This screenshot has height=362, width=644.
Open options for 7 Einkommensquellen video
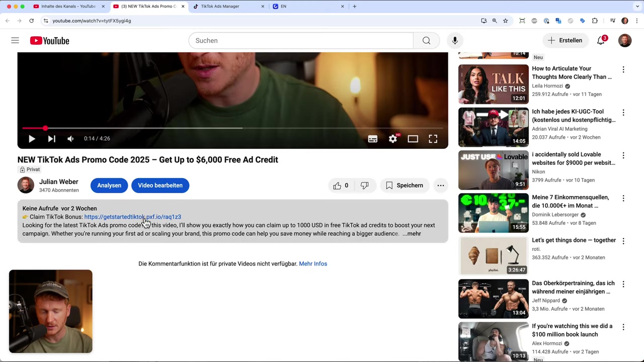[x=623, y=198]
